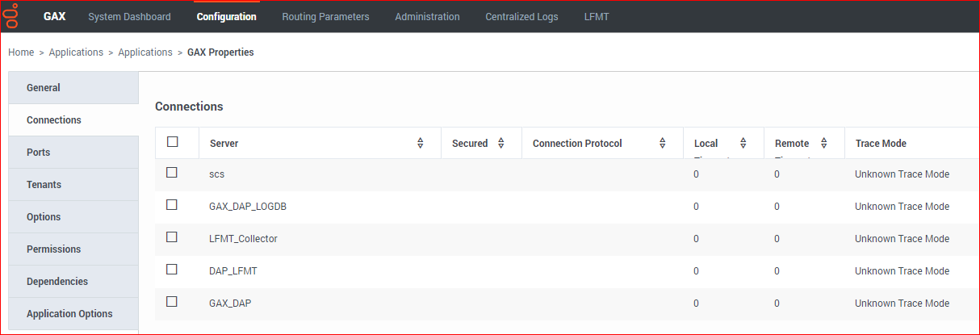Sort by Connection Protocol column arrows
The height and width of the screenshot is (335, 980).
click(663, 143)
